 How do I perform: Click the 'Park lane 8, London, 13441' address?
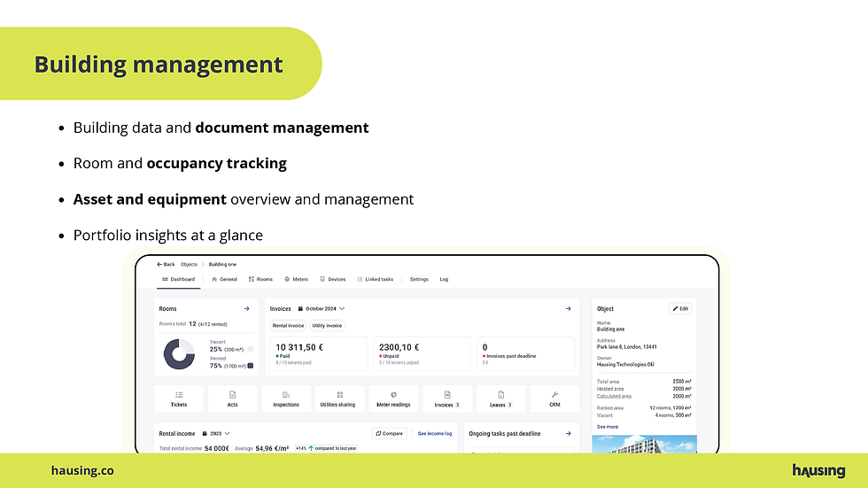pos(627,347)
